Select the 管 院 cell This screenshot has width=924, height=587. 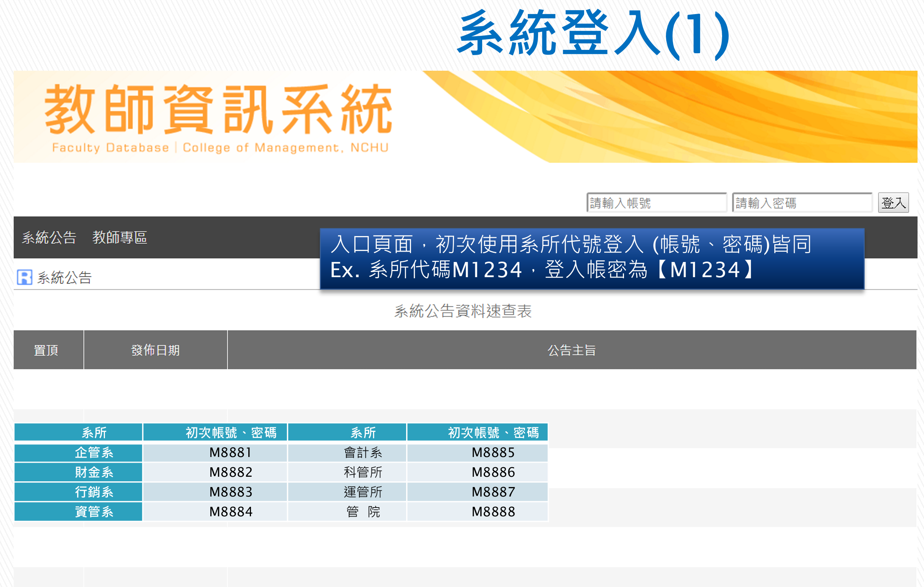pyautogui.click(x=347, y=512)
